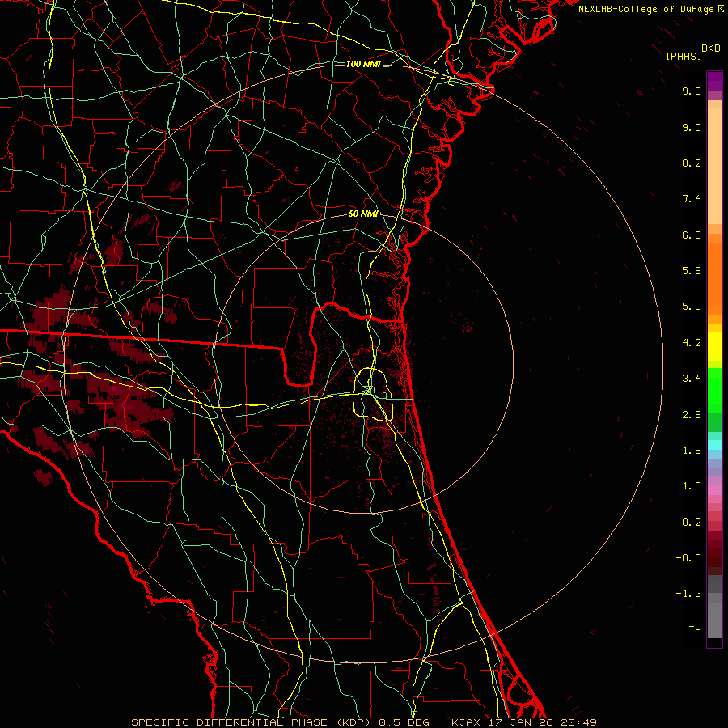Select the 1.8 scale value

[692, 451]
